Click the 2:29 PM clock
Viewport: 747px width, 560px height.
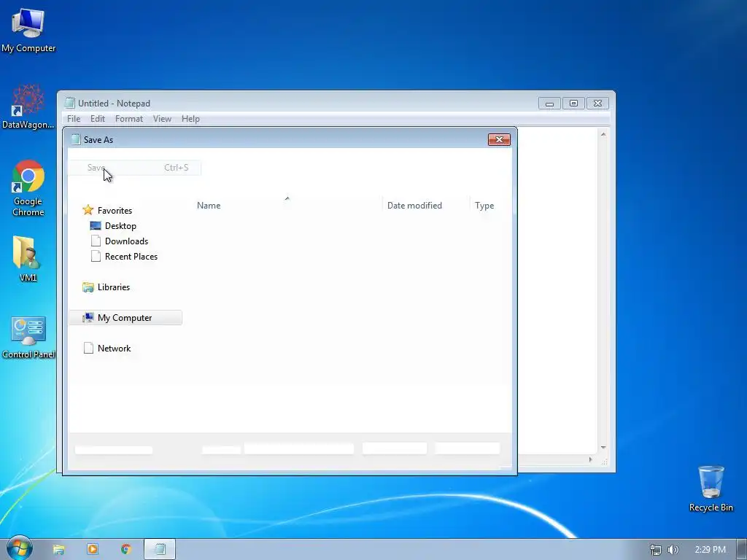710,550
